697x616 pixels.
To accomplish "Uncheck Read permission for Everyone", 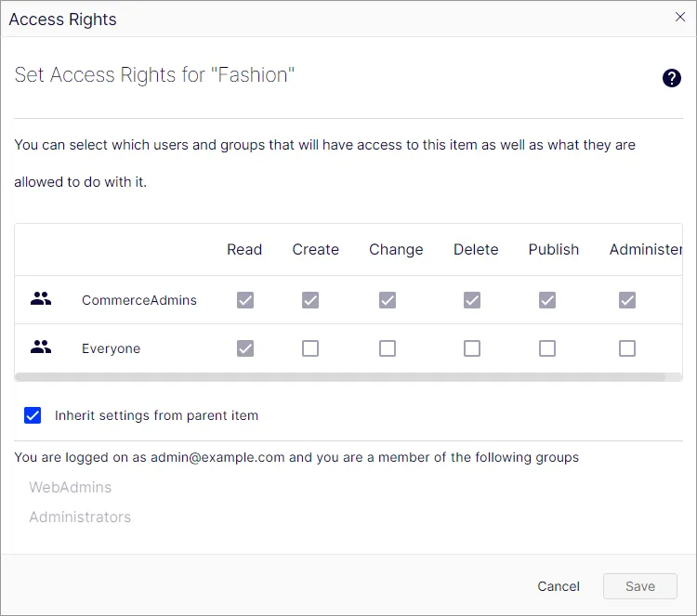I will pyautogui.click(x=245, y=348).
